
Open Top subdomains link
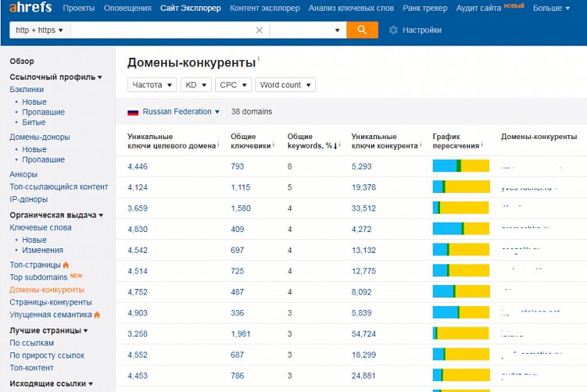pyautogui.click(x=38, y=277)
